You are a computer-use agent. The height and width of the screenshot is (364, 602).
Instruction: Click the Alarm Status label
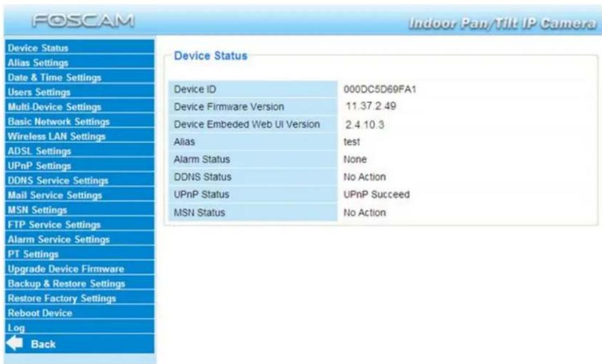202,159
